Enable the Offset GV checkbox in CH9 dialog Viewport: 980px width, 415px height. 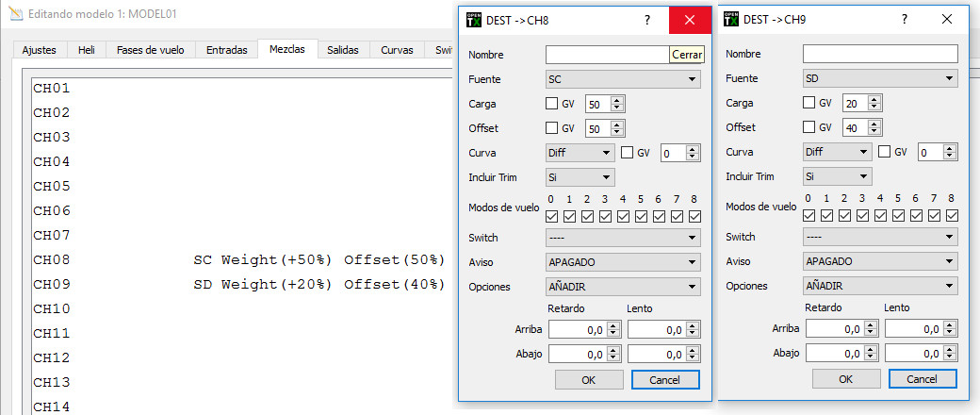coord(809,128)
